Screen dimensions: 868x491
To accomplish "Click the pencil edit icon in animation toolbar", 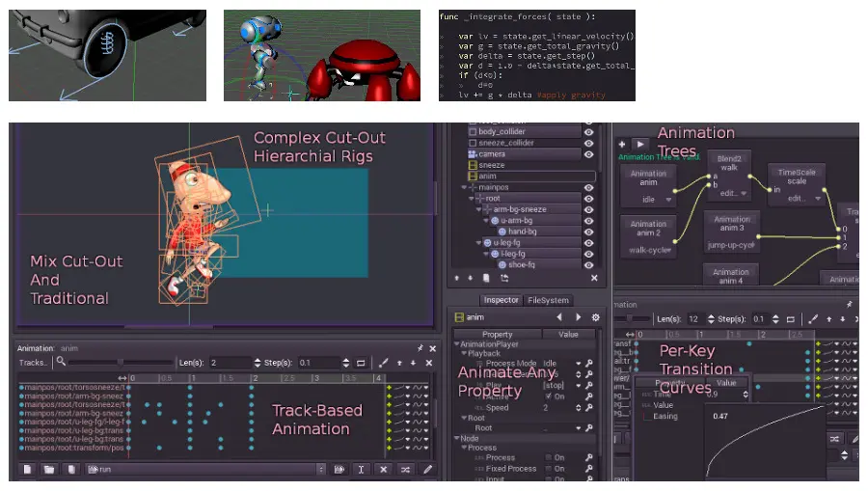I will pos(427,470).
